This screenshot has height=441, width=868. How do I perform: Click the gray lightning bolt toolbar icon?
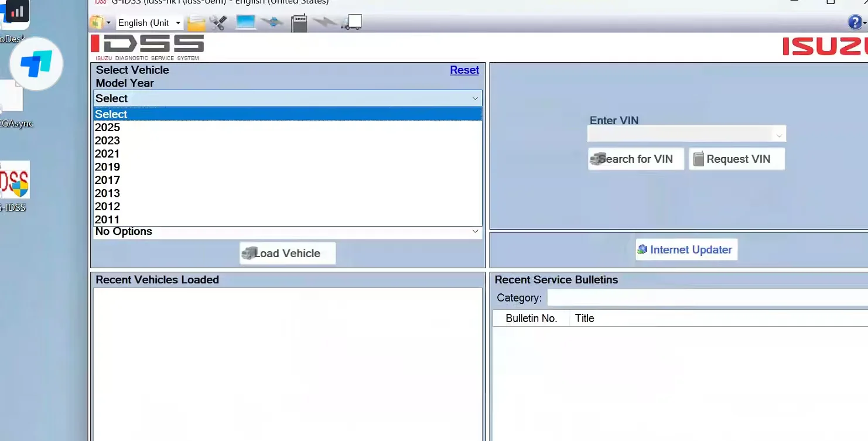324,23
